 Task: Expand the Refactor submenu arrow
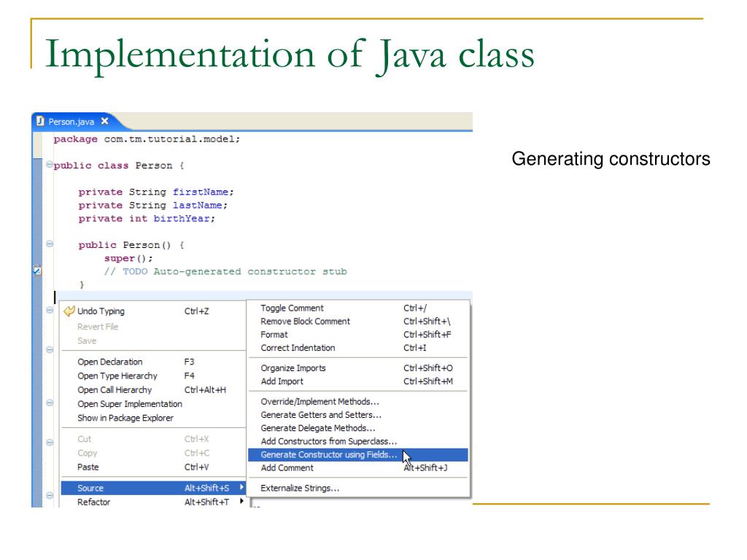point(241,501)
